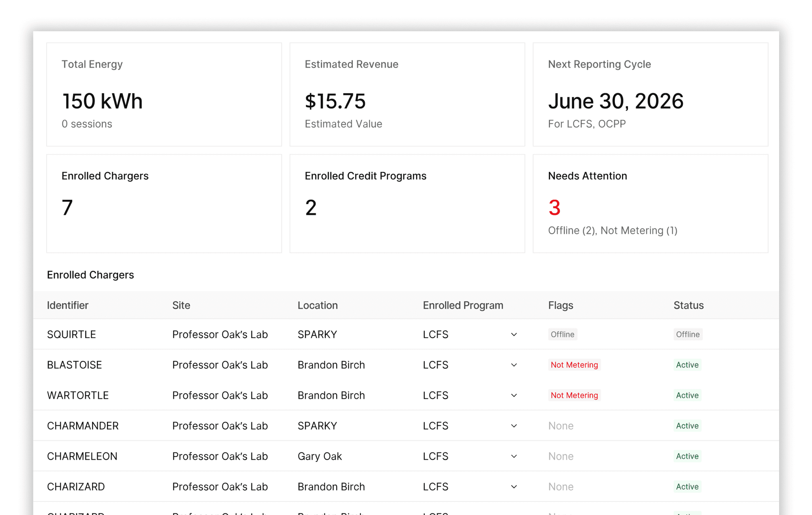Select the Estimated Revenue card
Image resolution: width=812 pixels, height=515 pixels.
tap(407, 94)
